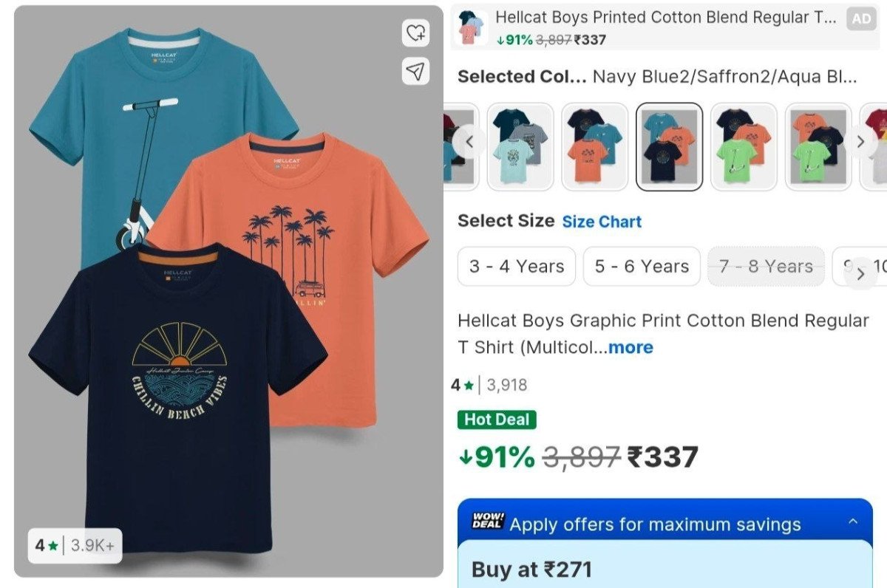Select the 3 - 4 Years size
Screen dimensions: 887x588
[517, 267]
